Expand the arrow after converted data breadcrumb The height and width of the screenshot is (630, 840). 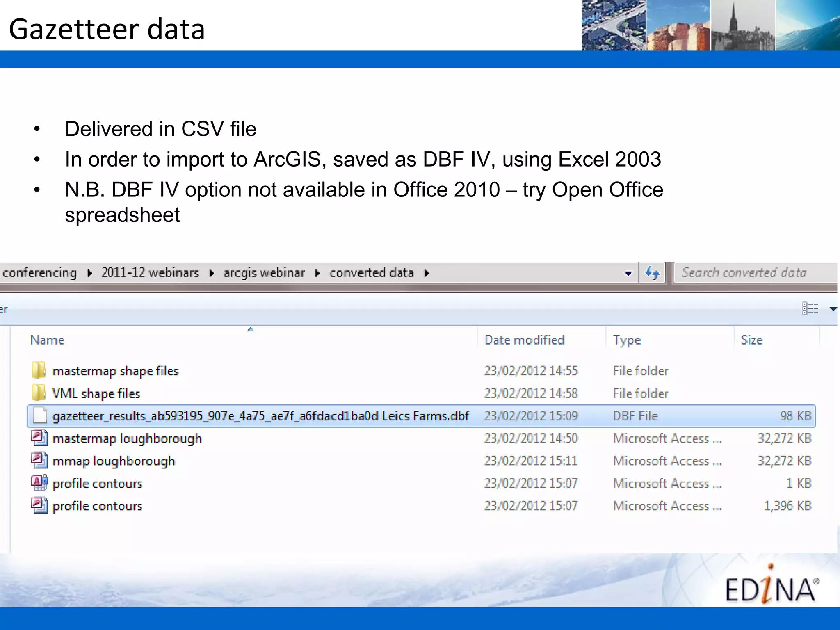tap(427, 273)
